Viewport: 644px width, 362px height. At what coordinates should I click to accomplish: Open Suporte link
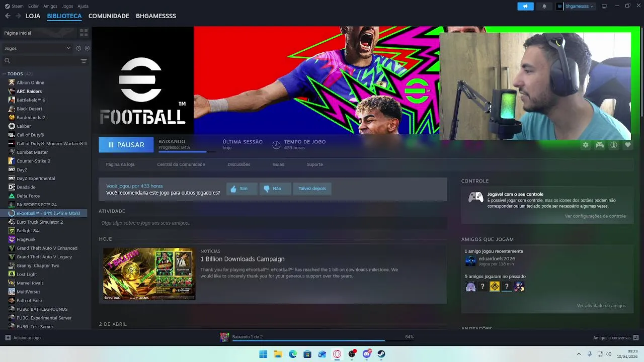[315, 164]
